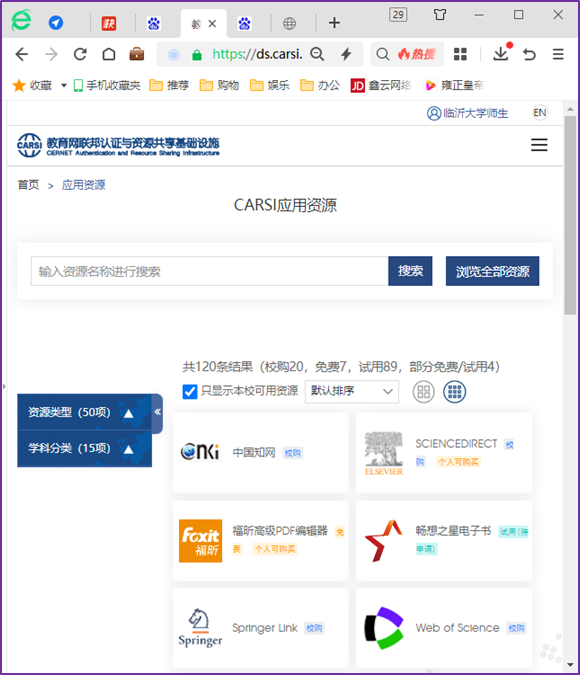
Task: Click the undo restore-tab icon
Action: tap(530, 54)
